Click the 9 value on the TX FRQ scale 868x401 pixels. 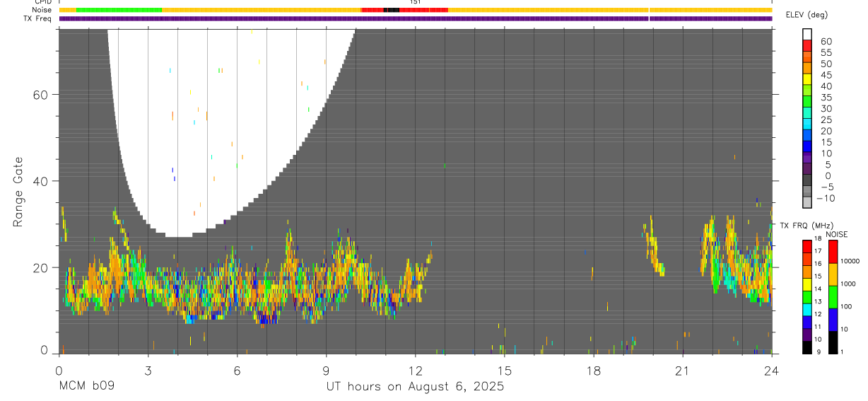819,352
